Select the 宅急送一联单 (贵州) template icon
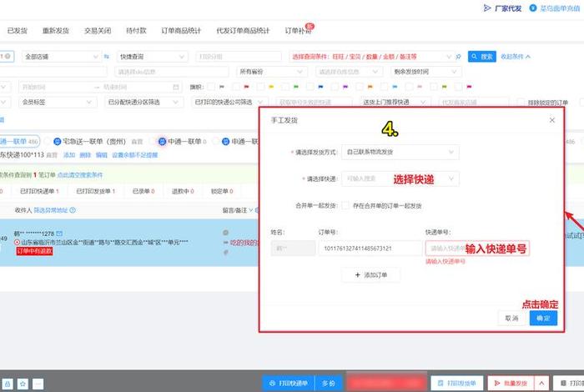The image size is (584, 392). (57, 142)
